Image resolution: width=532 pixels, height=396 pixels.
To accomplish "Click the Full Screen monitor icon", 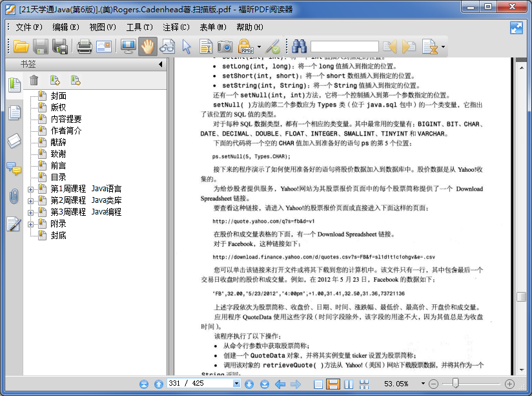I will pos(127,46).
